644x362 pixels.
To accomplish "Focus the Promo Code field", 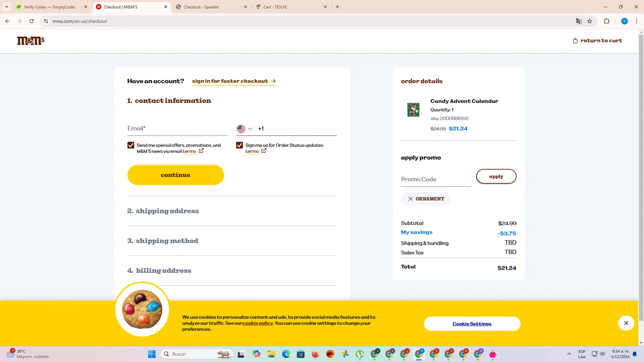I will [436, 179].
